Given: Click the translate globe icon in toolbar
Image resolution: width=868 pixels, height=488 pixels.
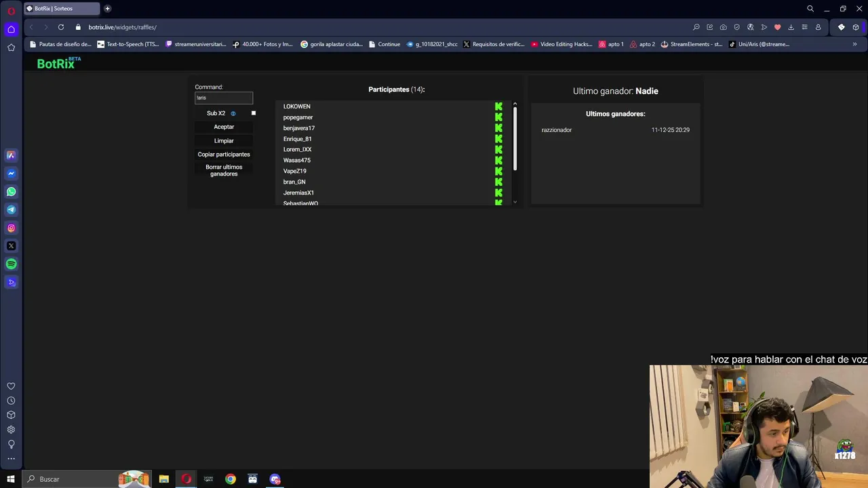Looking at the screenshot, I should click(751, 27).
